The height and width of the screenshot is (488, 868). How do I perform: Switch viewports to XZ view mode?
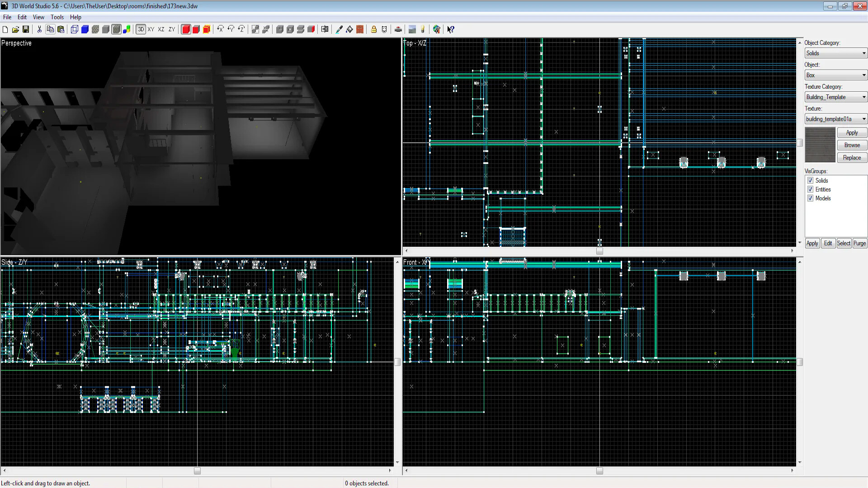[x=161, y=29]
